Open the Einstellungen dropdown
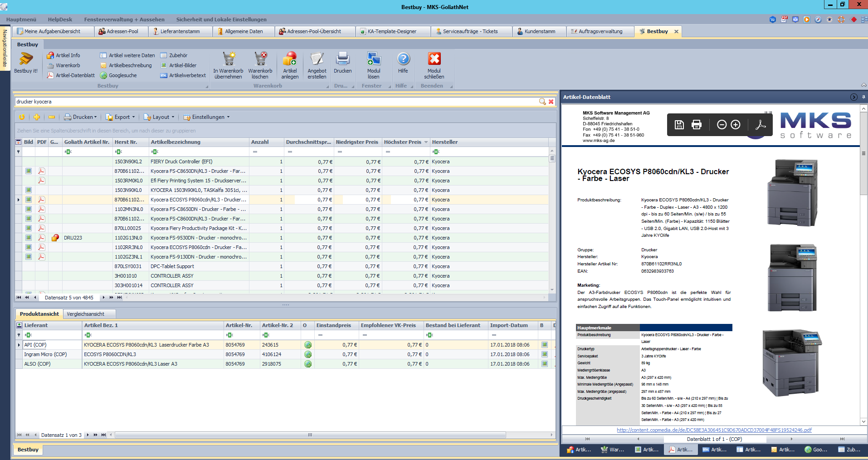This screenshot has width=868, height=460. click(206, 117)
